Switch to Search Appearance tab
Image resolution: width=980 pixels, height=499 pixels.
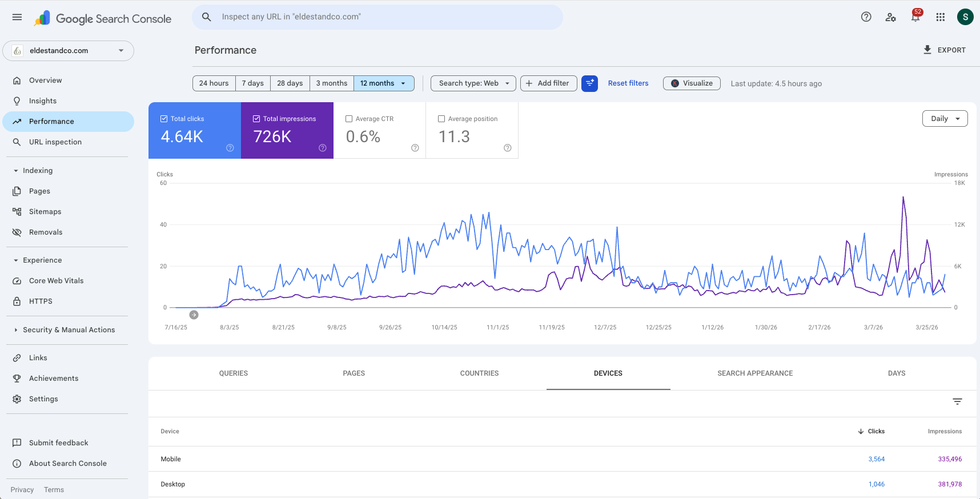(755, 373)
